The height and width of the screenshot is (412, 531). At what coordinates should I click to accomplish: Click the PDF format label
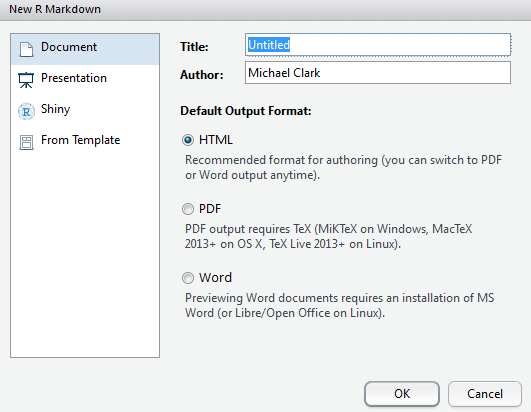coord(210,209)
